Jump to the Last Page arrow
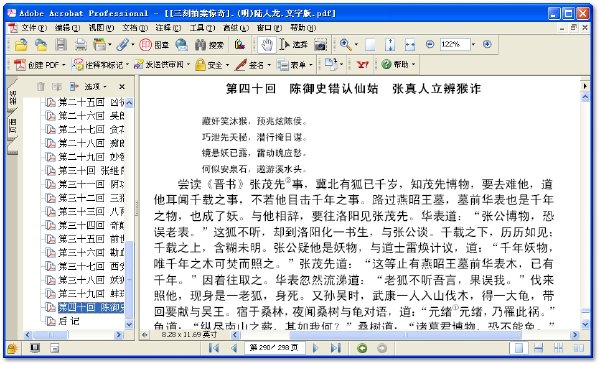 point(336,348)
